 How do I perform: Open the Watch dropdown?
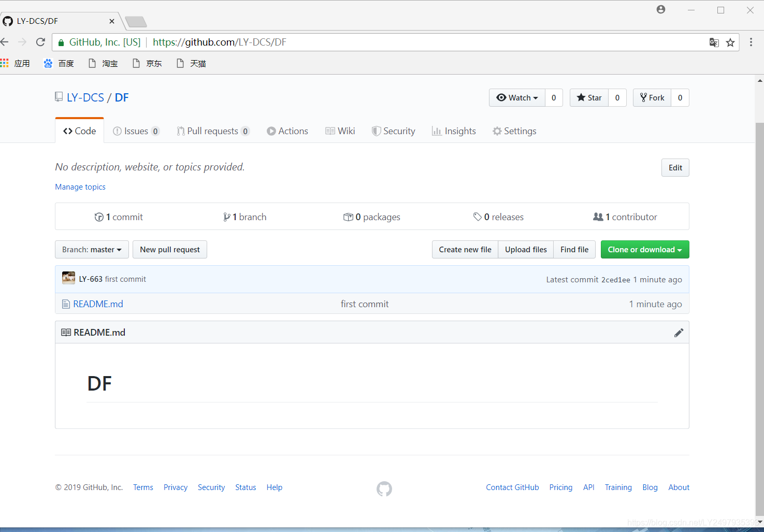[x=517, y=97]
